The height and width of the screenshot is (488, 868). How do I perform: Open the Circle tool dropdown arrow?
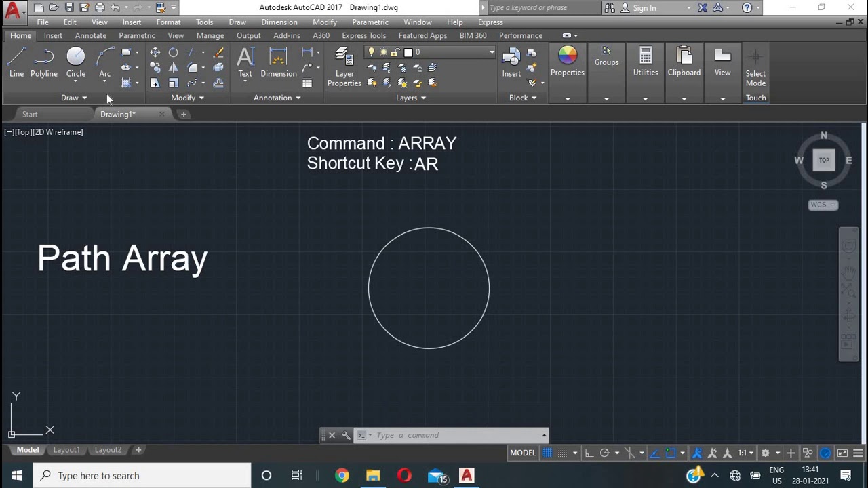click(75, 82)
